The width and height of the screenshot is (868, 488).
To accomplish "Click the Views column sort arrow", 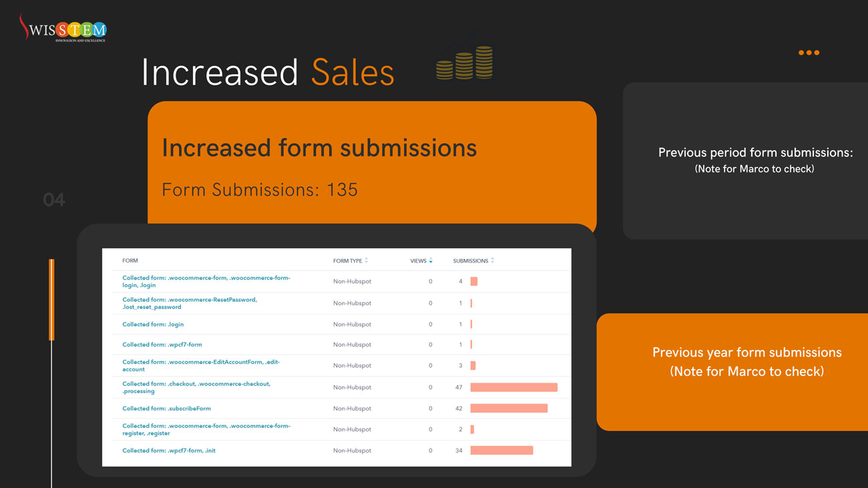I will [x=431, y=260].
